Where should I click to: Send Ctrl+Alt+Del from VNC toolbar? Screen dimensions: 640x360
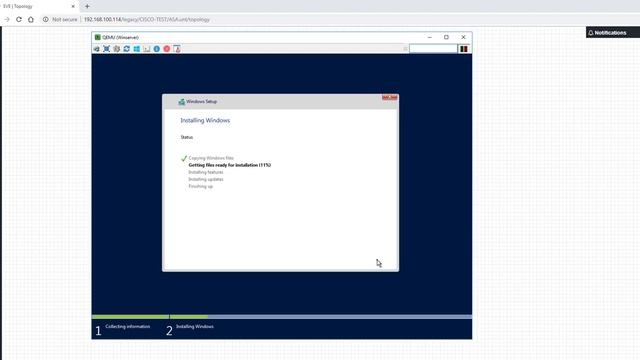pyautogui.click(x=96, y=49)
